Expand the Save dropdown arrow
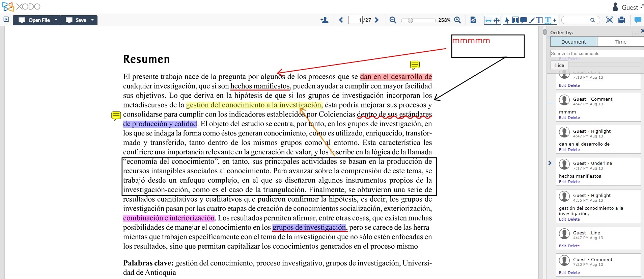This screenshot has height=279, width=644. (92, 20)
